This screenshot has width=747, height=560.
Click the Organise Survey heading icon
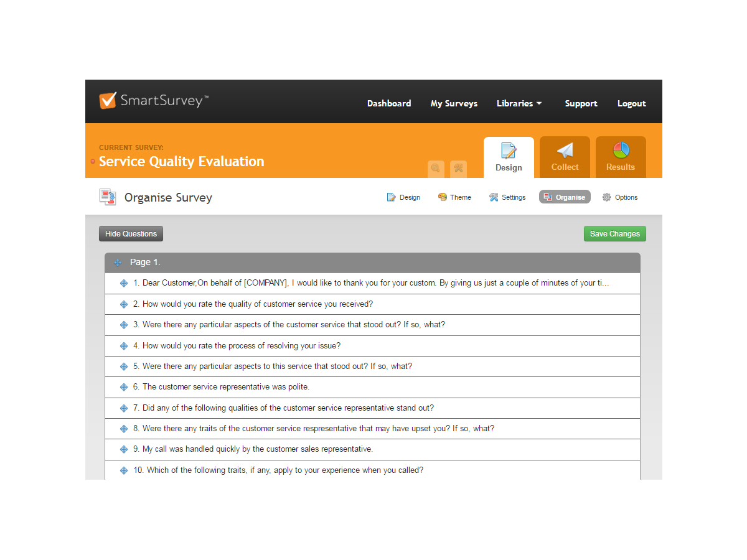[108, 197]
